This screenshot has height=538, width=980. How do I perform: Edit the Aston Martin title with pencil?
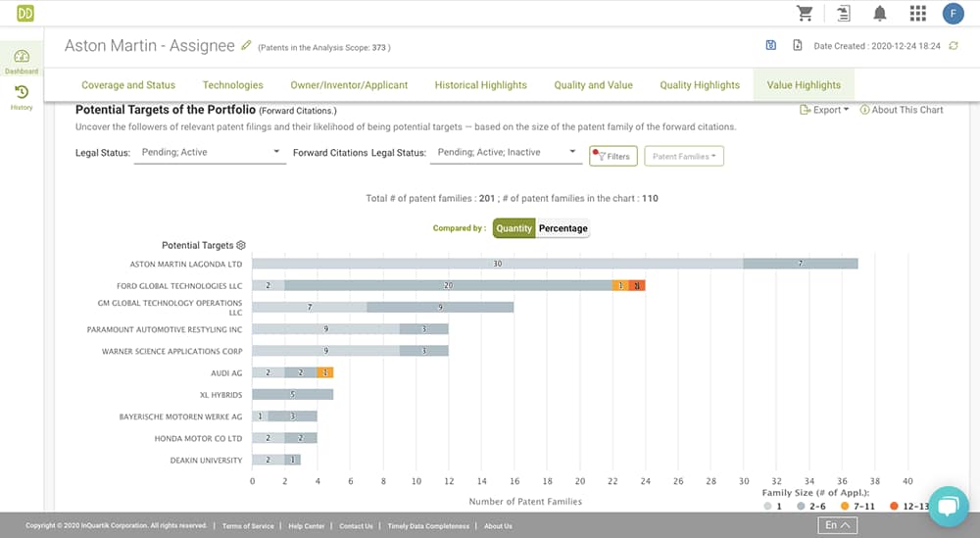[x=246, y=46]
